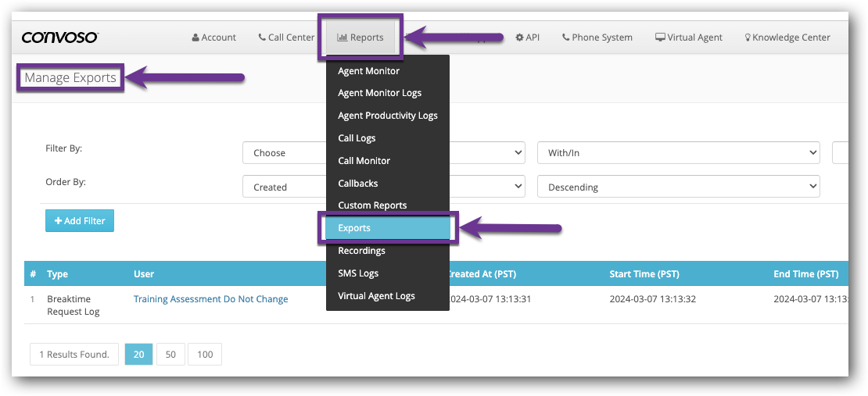Choose Call Monitor in the dropdown
The width and height of the screenshot is (868, 396).
pos(388,161)
